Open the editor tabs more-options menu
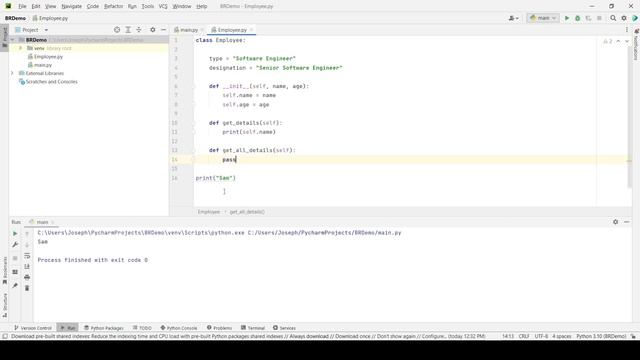The height and width of the screenshot is (360, 640). coord(627,30)
